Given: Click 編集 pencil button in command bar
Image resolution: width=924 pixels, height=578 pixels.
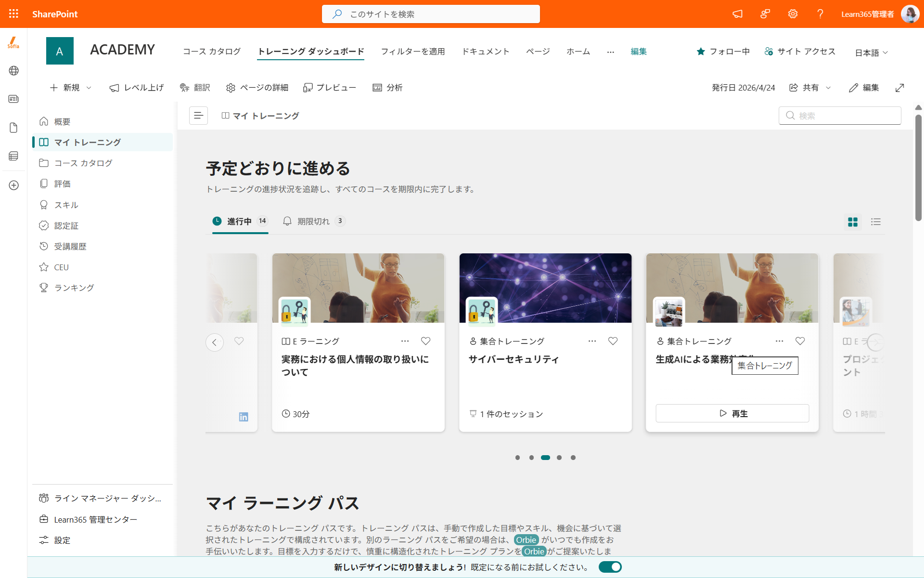Looking at the screenshot, I should pos(864,88).
